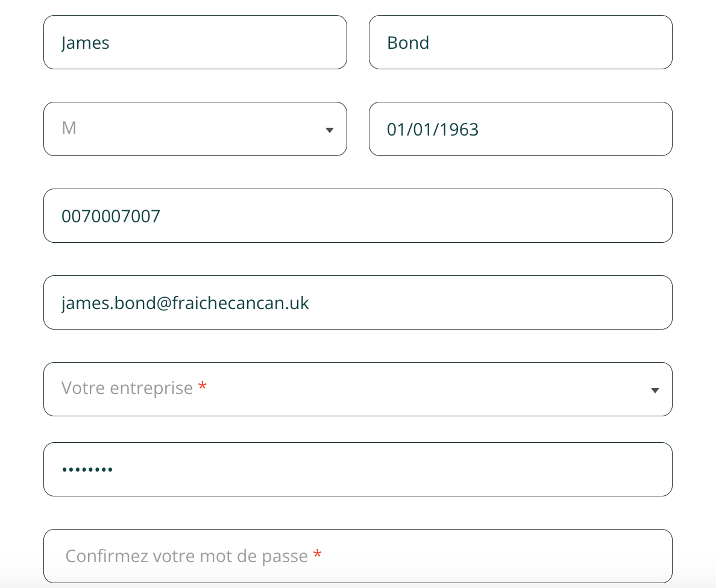Click the email field with james.bond@fraichecancan.uk
The height and width of the screenshot is (588, 716).
coord(357,302)
